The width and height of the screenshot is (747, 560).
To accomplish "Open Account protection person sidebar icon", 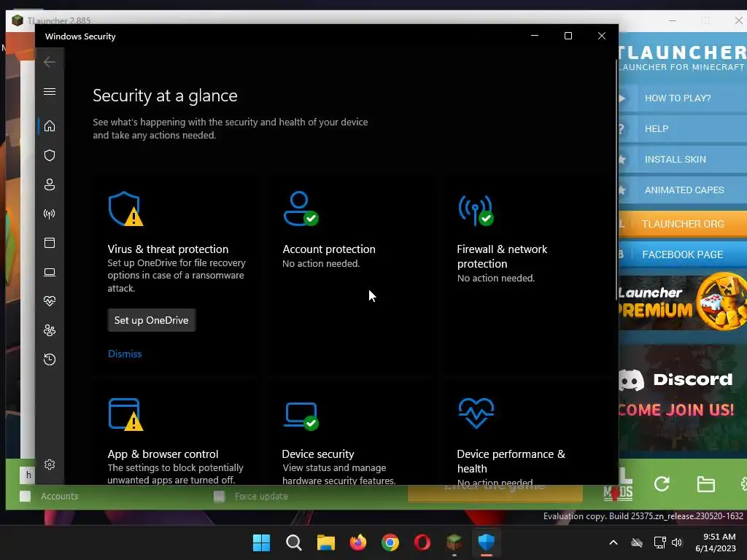I will point(50,184).
